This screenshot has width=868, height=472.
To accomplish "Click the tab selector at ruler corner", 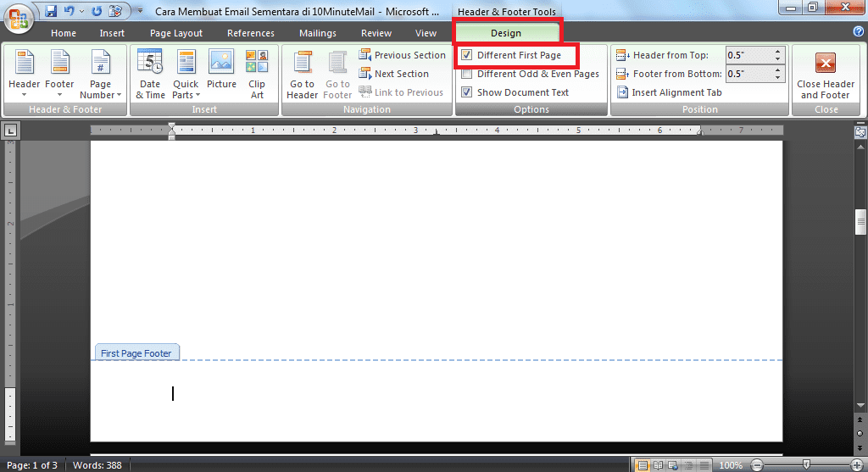I will 10,131.
